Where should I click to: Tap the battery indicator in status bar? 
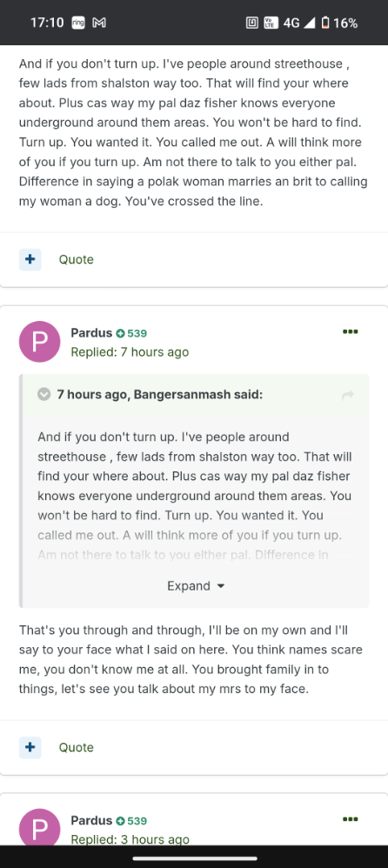pos(325,23)
